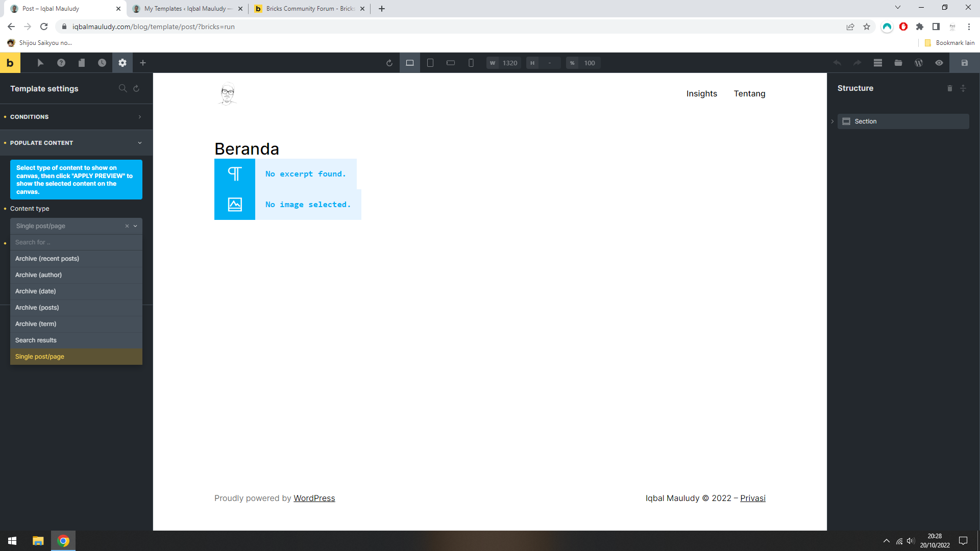Switch to mobile landscape breakpoint
The width and height of the screenshot is (980, 551).
point(451,63)
